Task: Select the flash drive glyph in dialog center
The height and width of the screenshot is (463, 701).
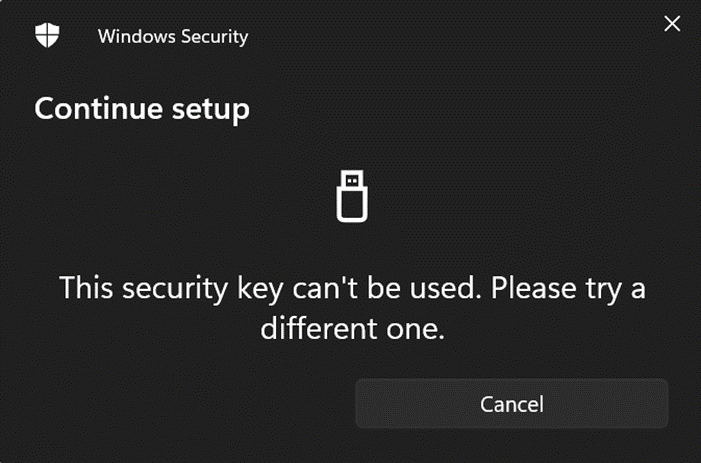Action: tap(351, 195)
